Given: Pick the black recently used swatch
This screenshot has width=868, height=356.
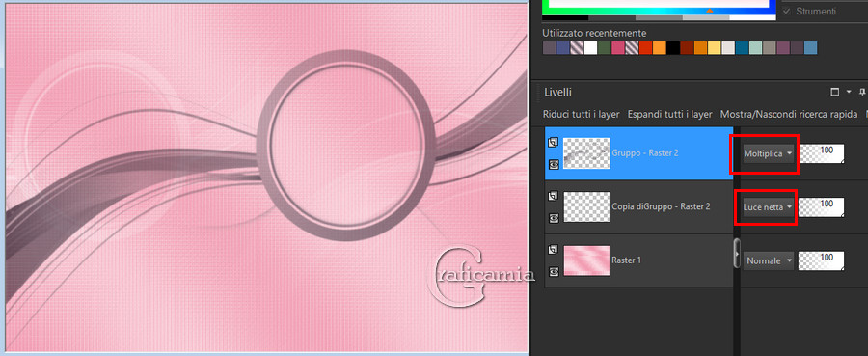Looking at the screenshot, I should [x=673, y=48].
